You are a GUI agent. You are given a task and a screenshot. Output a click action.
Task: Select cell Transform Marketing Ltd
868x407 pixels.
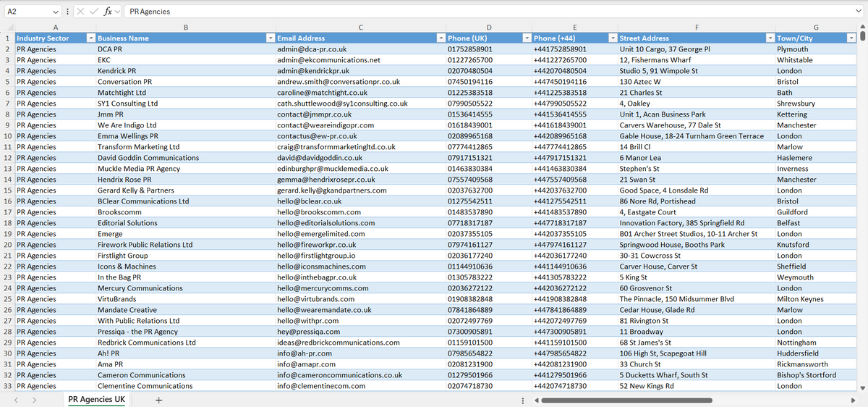(x=186, y=147)
